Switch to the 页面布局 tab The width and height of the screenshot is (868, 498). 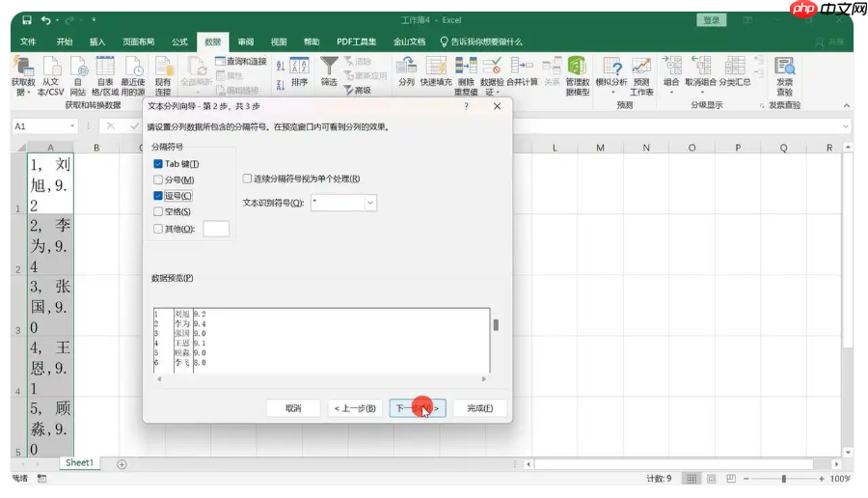tap(138, 41)
